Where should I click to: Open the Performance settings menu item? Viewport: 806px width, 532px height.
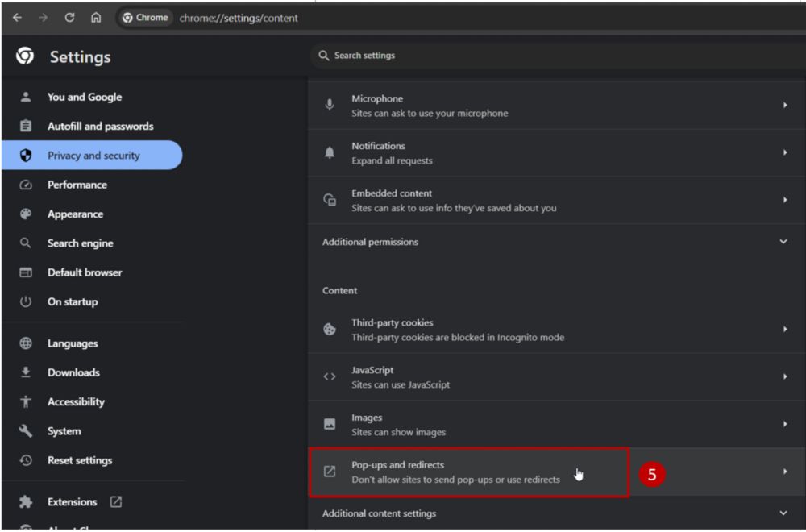click(77, 185)
